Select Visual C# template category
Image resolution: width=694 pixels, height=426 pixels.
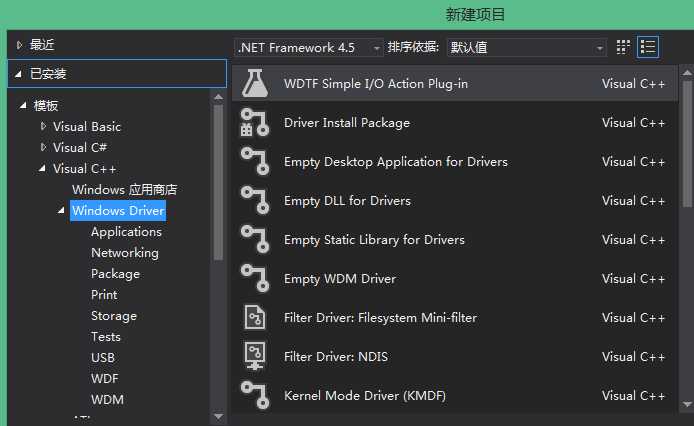point(80,147)
